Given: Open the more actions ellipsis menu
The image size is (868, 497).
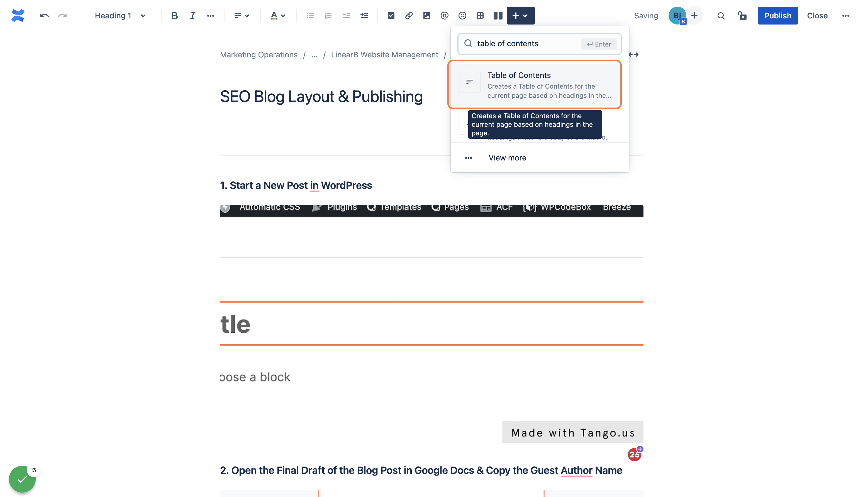Looking at the screenshot, I should pos(845,16).
